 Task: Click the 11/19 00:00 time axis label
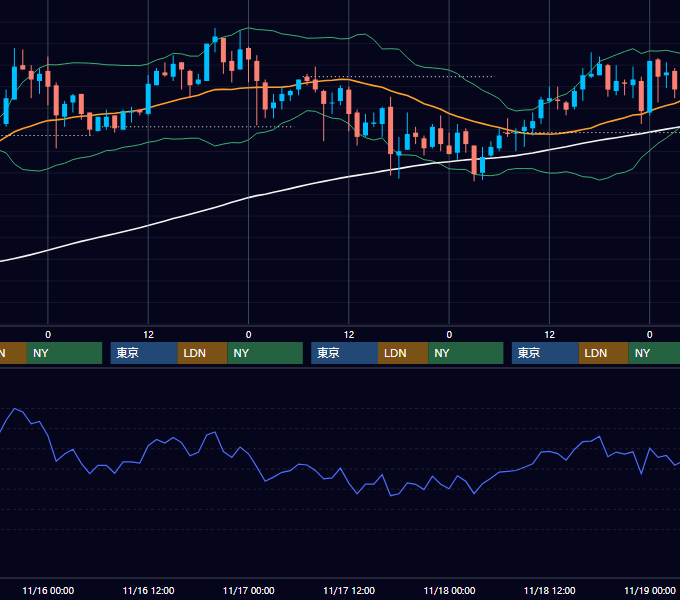tap(650, 590)
